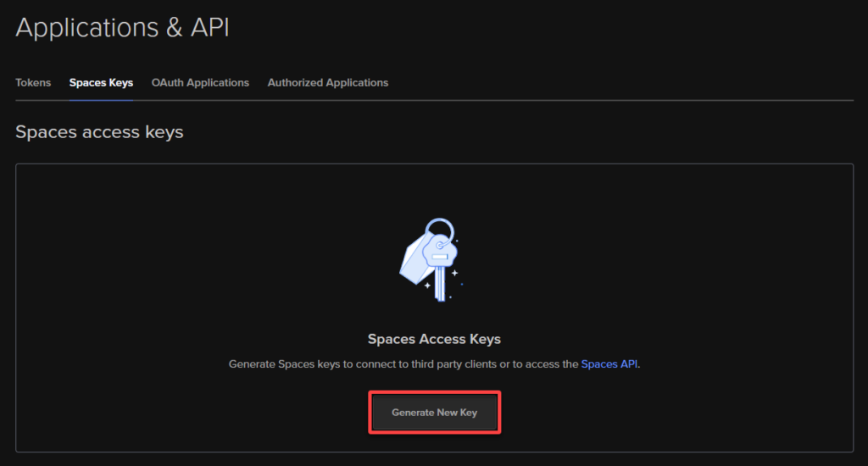868x466 pixels.
Task: Click the Applications & API page heading
Action: click(122, 27)
